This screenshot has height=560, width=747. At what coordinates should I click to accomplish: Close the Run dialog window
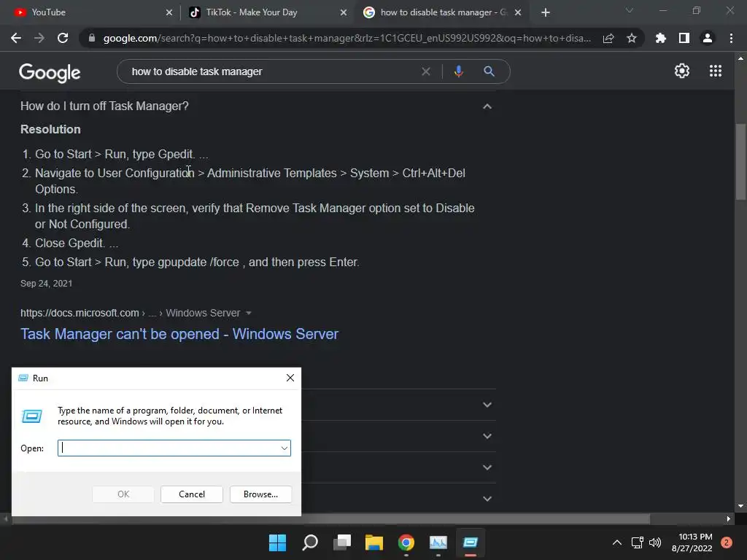point(290,378)
